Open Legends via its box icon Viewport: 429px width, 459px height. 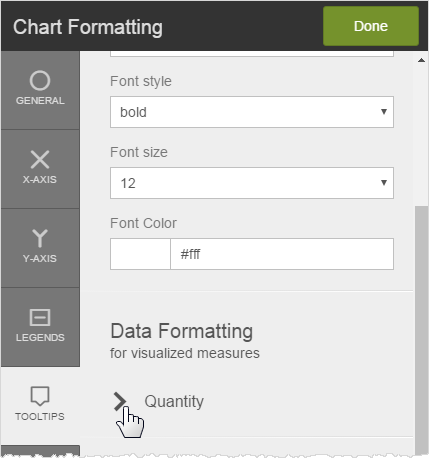[40, 317]
